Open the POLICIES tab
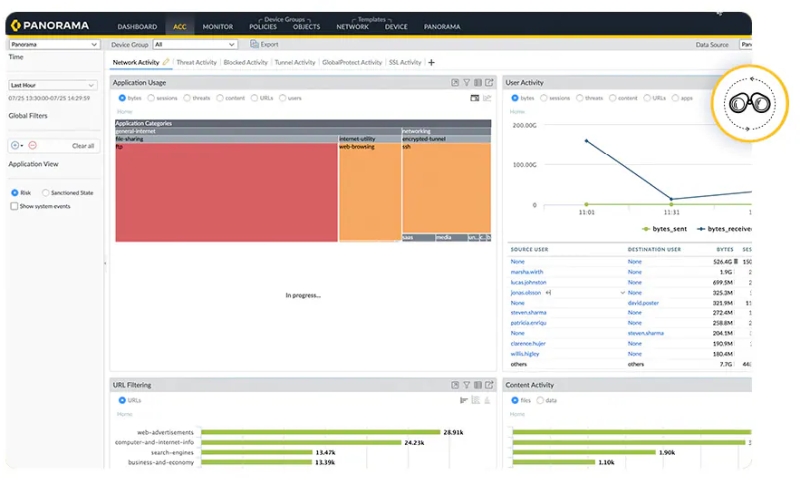This screenshot has height=495, width=800. coord(263,27)
